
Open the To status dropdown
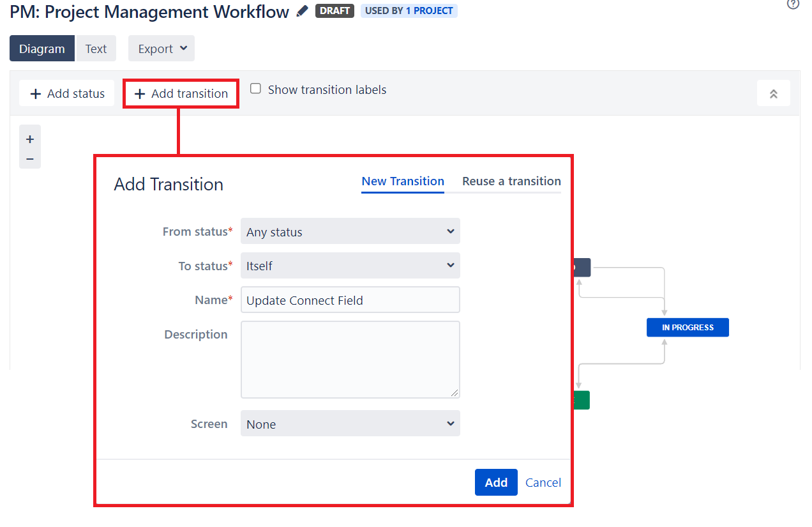[350, 265]
